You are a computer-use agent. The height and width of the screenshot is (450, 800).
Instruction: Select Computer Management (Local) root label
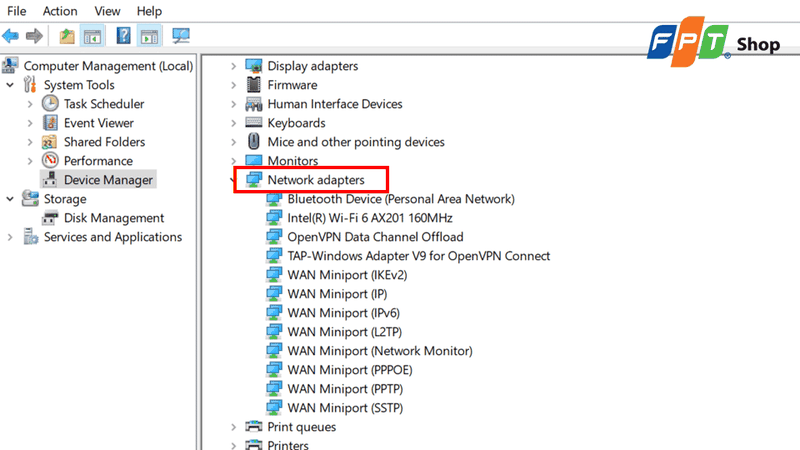(x=108, y=66)
